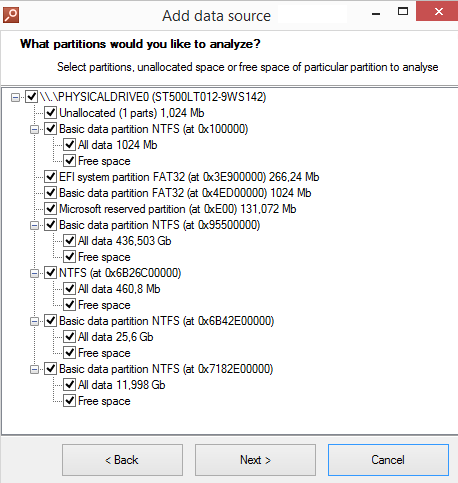Toggle EFI system partition FAT32 checkbox
458x483 pixels.
coord(50,177)
